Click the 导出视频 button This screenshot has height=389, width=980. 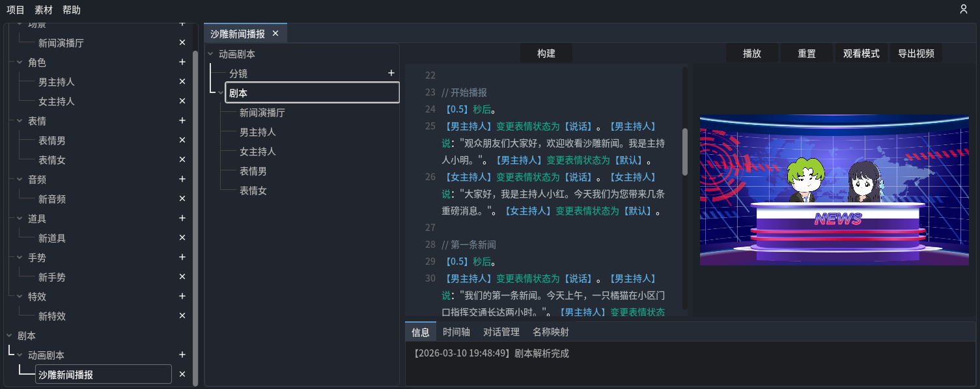916,53
